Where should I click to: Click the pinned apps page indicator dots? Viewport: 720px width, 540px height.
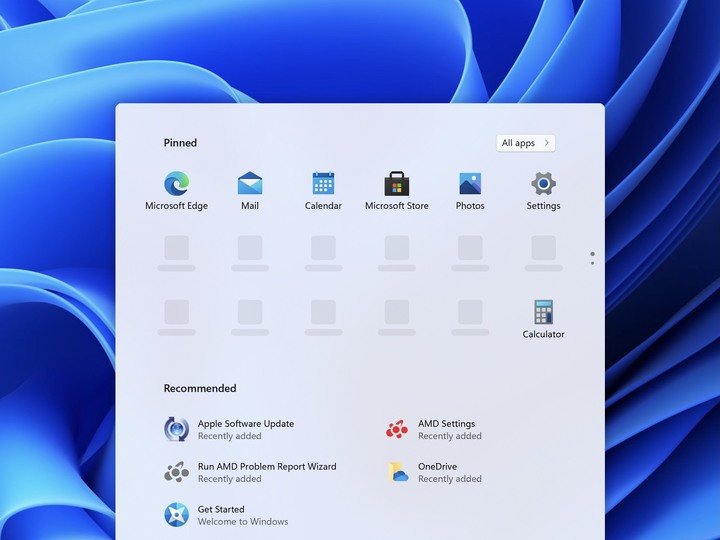click(592, 258)
